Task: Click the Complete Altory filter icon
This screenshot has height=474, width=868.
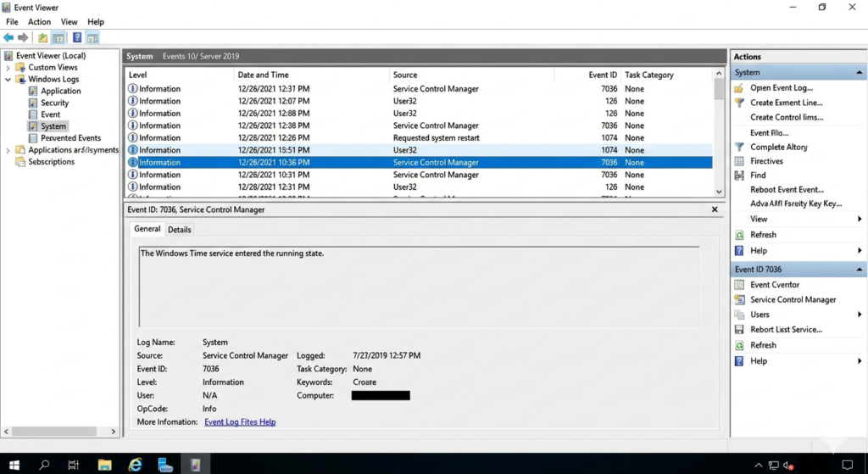Action: pyautogui.click(x=739, y=148)
